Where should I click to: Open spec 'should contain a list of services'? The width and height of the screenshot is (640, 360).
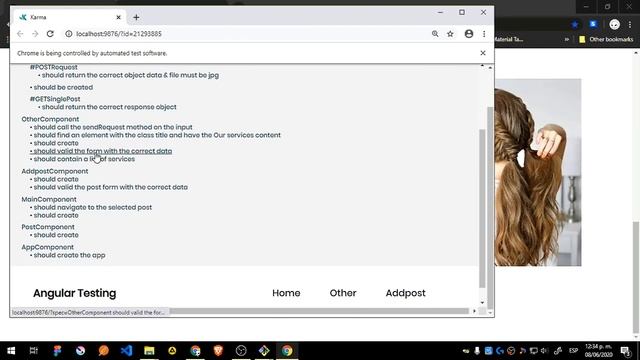click(84, 159)
